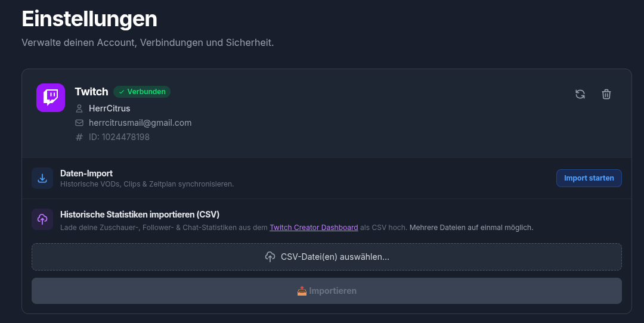The width and height of the screenshot is (644, 323).
Task: Click the Daten-Import section title
Action: point(86,173)
